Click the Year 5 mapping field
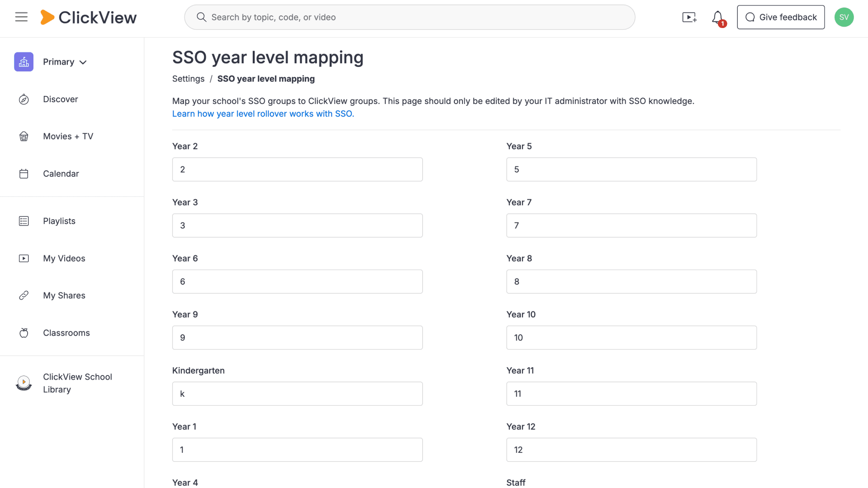The height and width of the screenshot is (488, 868). click(632, 169)
